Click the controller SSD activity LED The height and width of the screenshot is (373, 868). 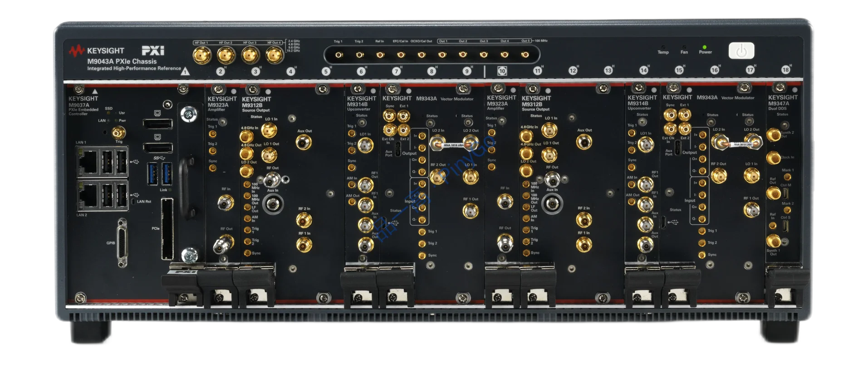(109, 113)
